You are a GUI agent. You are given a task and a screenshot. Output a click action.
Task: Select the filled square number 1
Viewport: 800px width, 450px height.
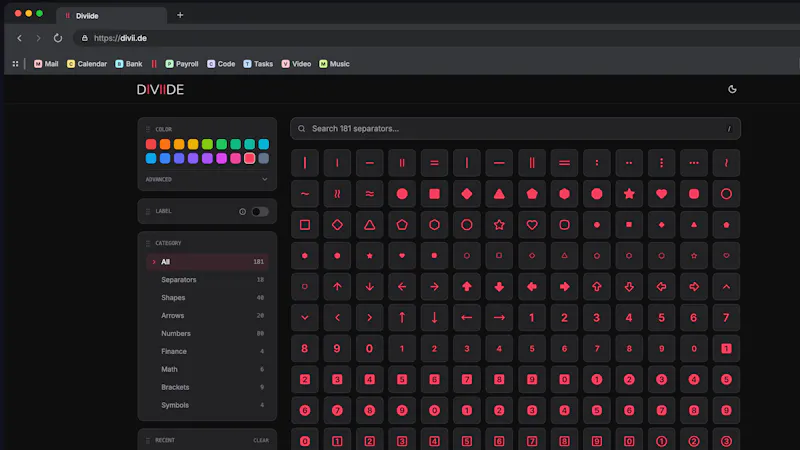[726, 348]
